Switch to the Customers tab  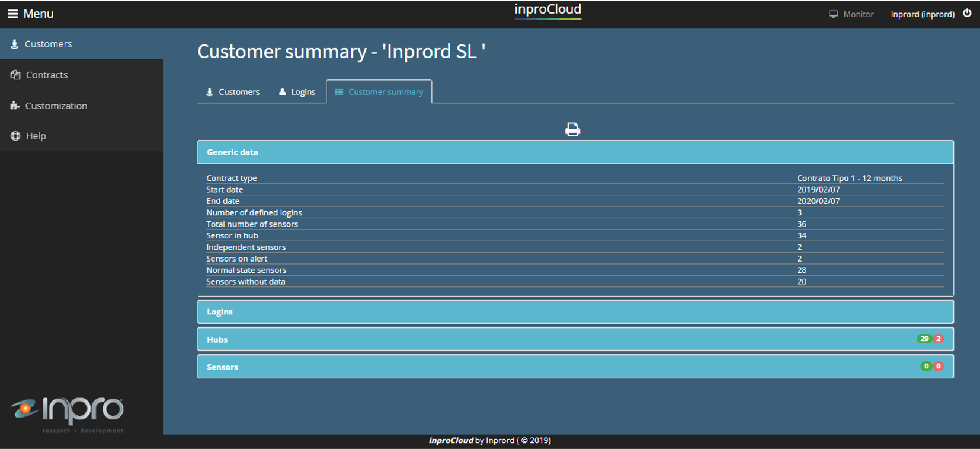point(233,92)
